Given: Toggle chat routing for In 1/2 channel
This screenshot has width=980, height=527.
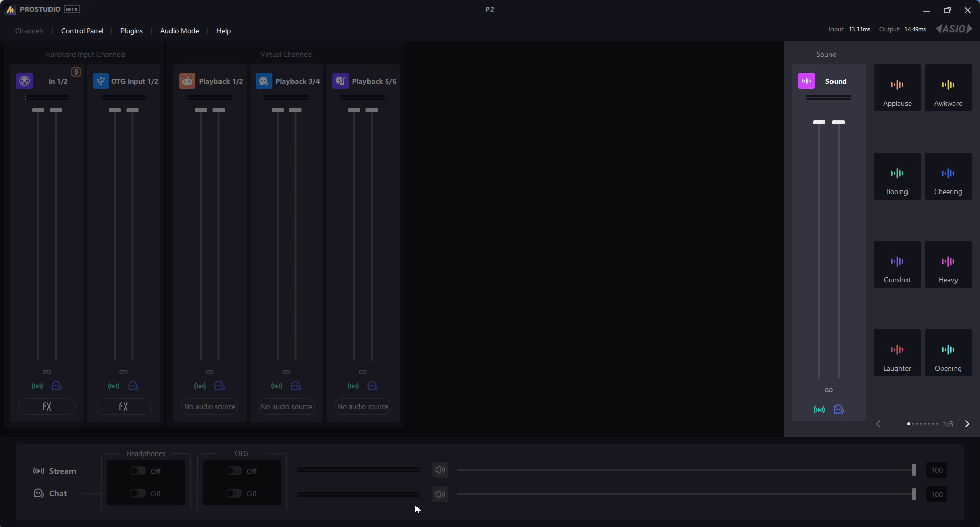Looking at the screenshot, I should tap(57, 386).
